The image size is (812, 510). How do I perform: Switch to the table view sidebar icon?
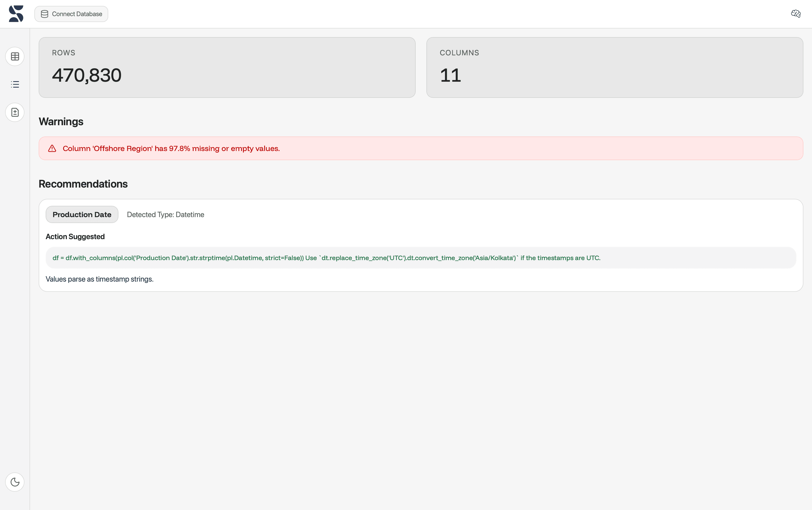click(x=15, y=56)
